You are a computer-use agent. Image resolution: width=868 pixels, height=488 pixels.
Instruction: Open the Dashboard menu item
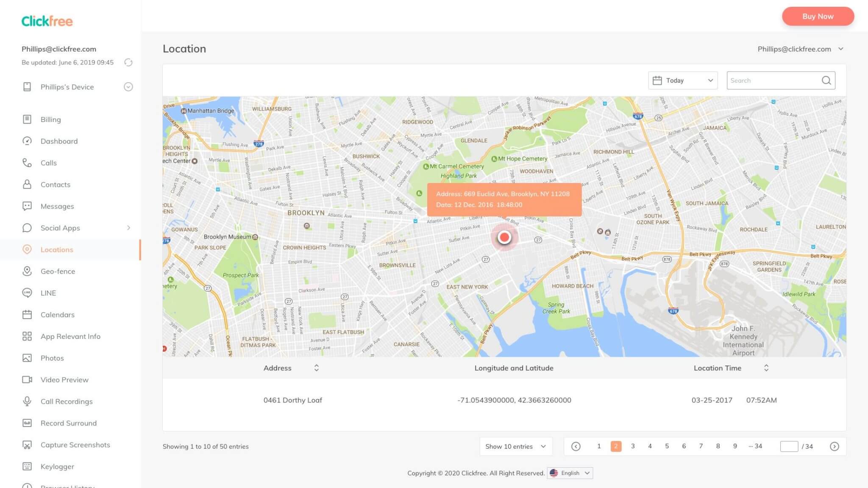(x=59, y=141)
